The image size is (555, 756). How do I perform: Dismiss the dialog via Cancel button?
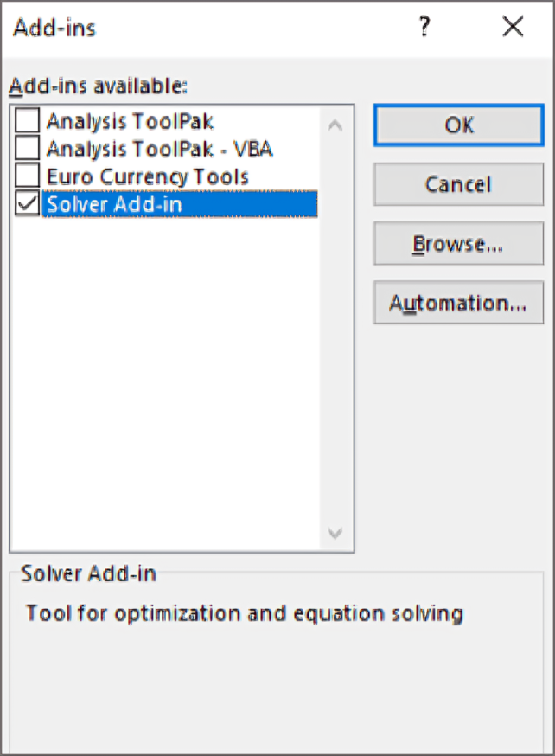[459, 184]
